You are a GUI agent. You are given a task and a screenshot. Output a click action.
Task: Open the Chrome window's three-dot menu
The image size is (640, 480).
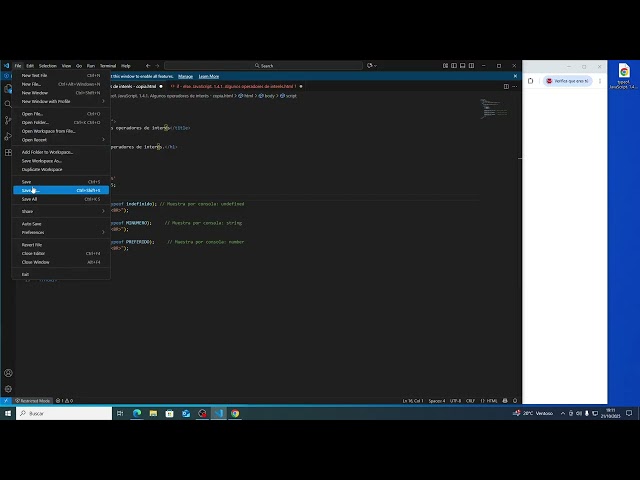click(x=600, y=81)
